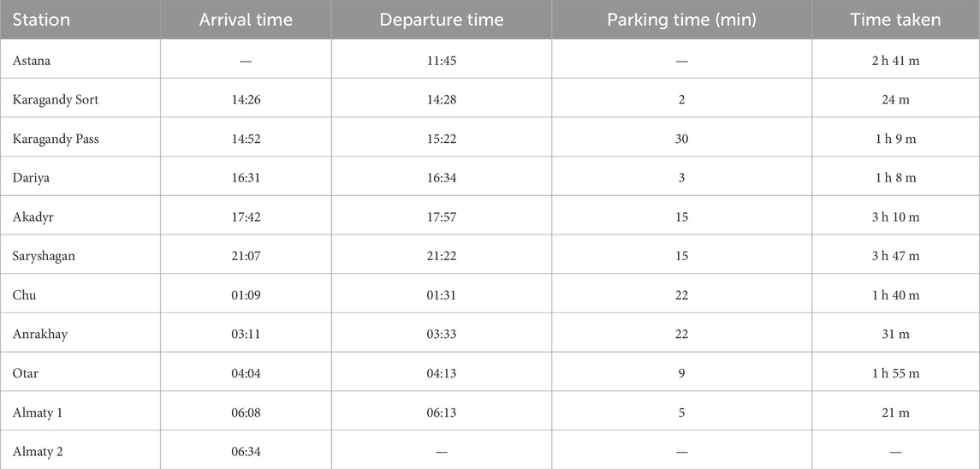Click Karagandy Pass parking time 30
The height and width of the screenshot is (469, 980).
coord(681,139)
